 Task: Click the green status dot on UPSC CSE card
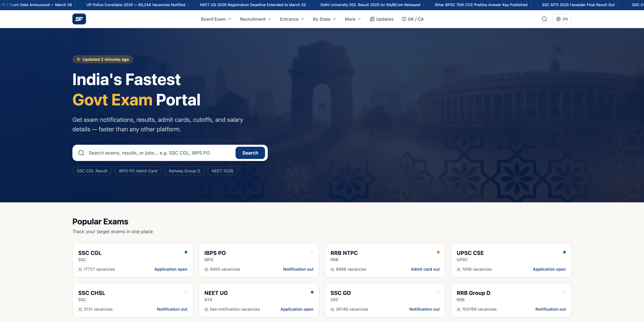tap(564, 252)
